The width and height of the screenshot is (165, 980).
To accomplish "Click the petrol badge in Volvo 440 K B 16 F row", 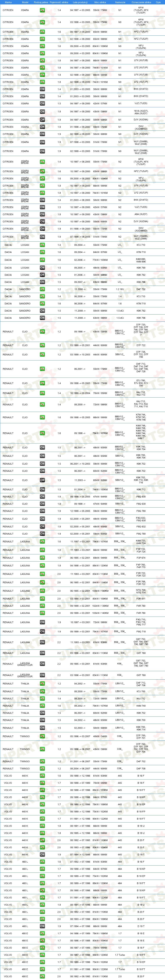I will click(42, 776).
